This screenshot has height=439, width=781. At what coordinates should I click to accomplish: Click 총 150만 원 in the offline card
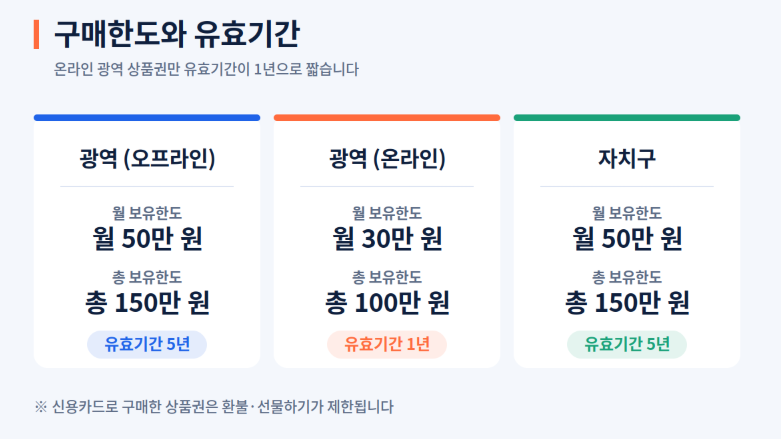(x=147, y=302)
